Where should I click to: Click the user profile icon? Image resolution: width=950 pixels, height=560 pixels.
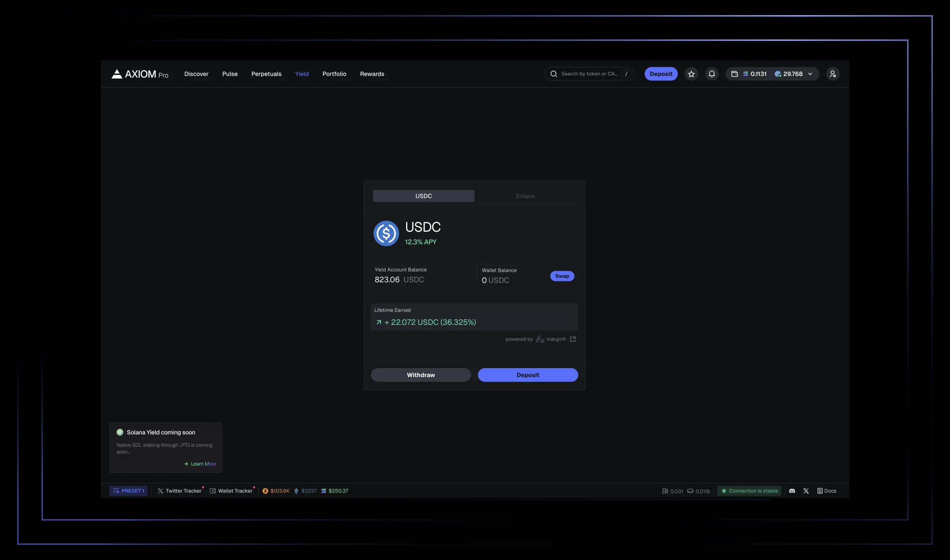833,74
